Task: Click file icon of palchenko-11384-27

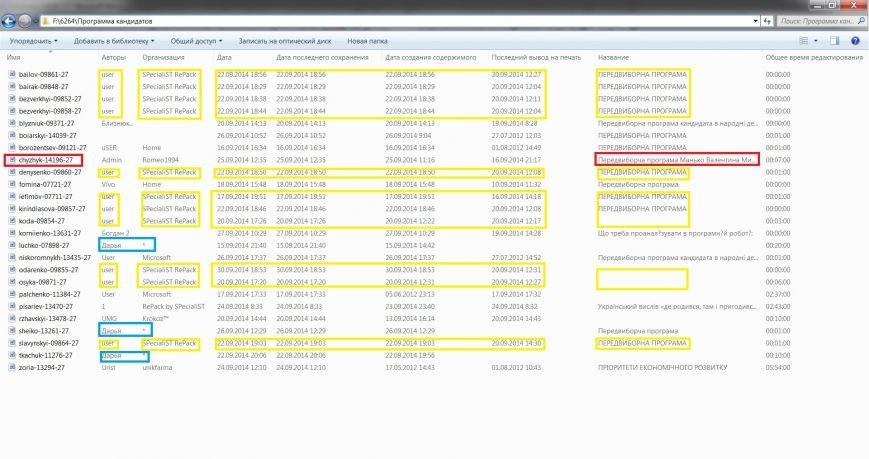Action: point(12,294)
